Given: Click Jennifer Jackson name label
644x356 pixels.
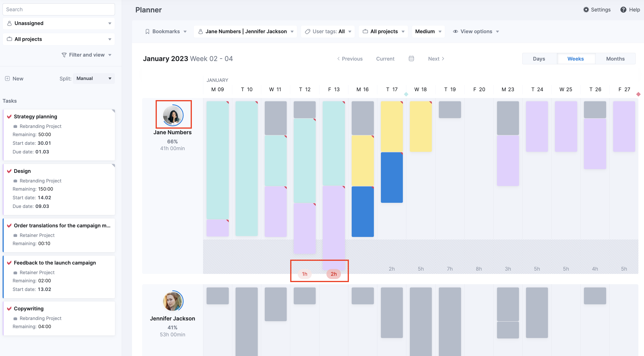Looking at the screenshot, I should (x=172, y=319).
